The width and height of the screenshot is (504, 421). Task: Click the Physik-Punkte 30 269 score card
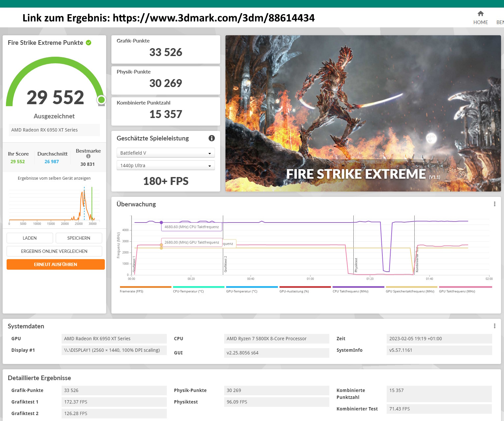pos(165,80)
